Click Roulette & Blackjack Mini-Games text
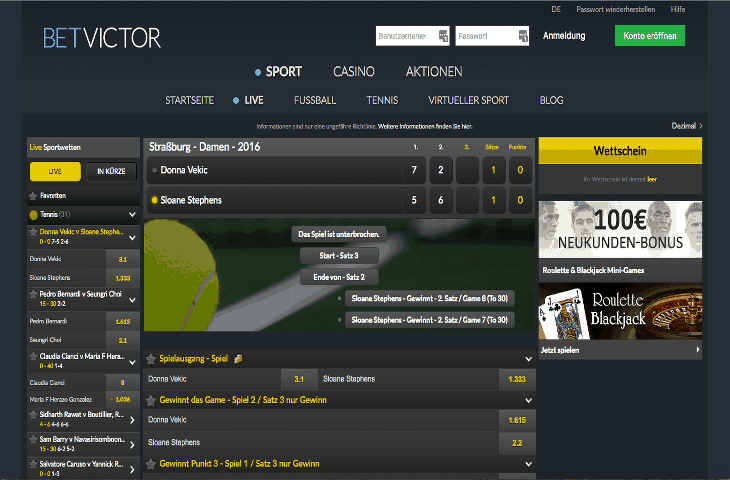730x480 pixels. [x=593, y=270]
